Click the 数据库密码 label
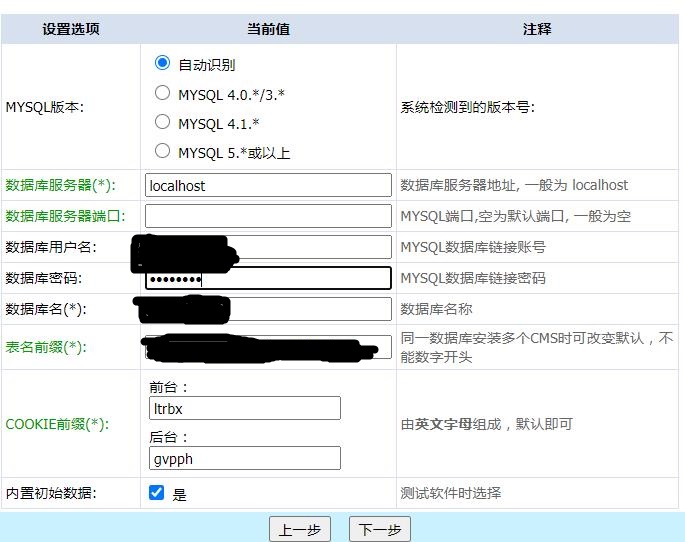Viewport: 685px width, 542px height. pyautogui.click(x=44, y=278)
